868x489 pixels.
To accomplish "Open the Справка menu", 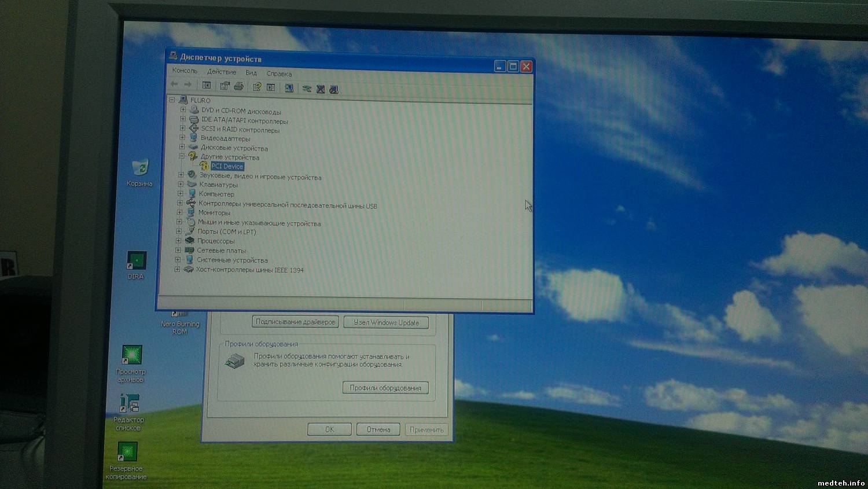I will click(279, 73).
